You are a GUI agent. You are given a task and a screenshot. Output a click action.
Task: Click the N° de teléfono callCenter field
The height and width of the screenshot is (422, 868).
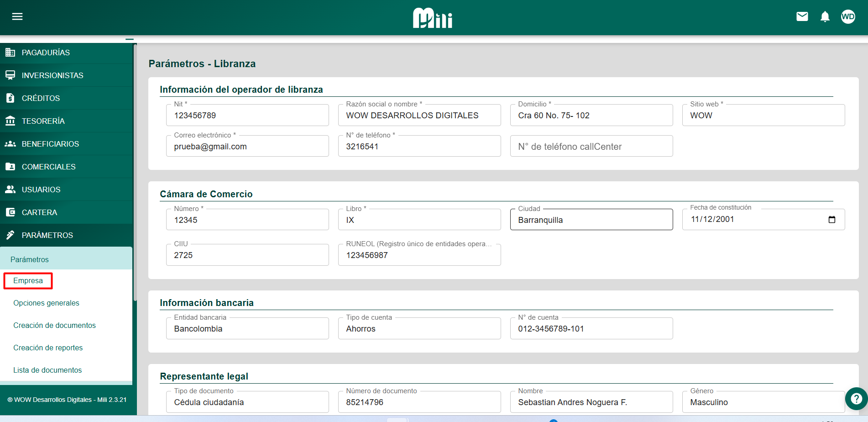pos(591,147)
